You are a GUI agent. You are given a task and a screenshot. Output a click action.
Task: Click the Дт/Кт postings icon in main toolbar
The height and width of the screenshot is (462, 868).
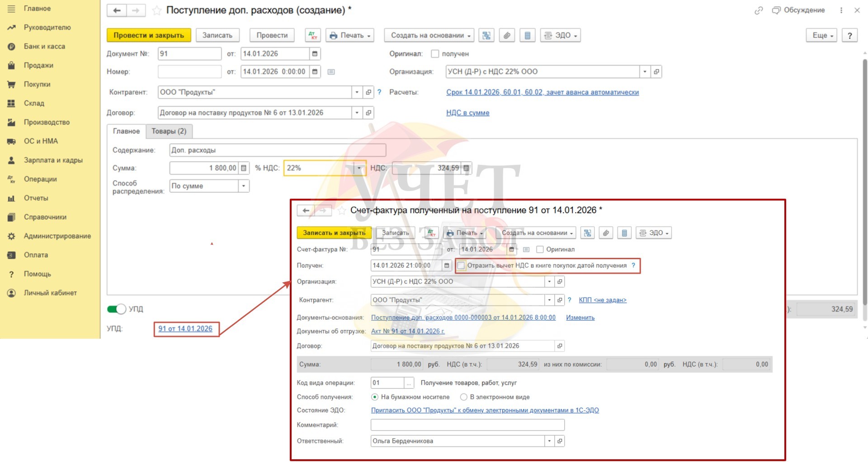pyautogui.click(x=312, y=35)
